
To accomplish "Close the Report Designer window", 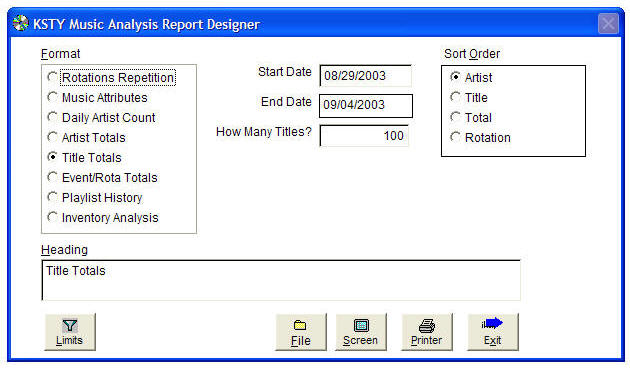I will click(608, 24).
